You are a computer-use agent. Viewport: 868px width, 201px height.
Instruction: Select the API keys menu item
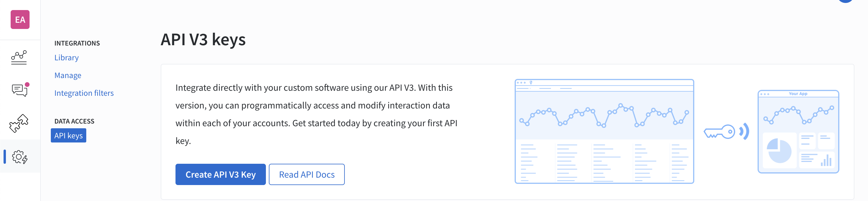click(69, 136)
